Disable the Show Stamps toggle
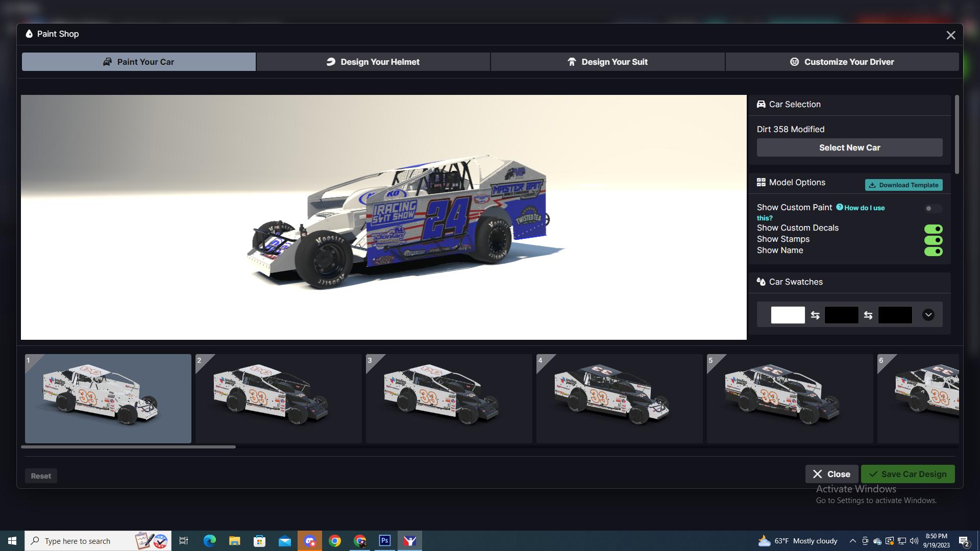This screenshot has width=980, height=551. pyautogui.click(x=933, y=240)
